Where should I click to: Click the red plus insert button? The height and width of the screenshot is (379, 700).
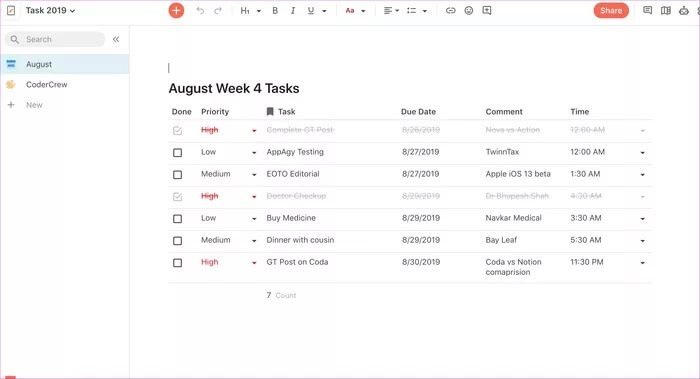(x=176, y=10)
